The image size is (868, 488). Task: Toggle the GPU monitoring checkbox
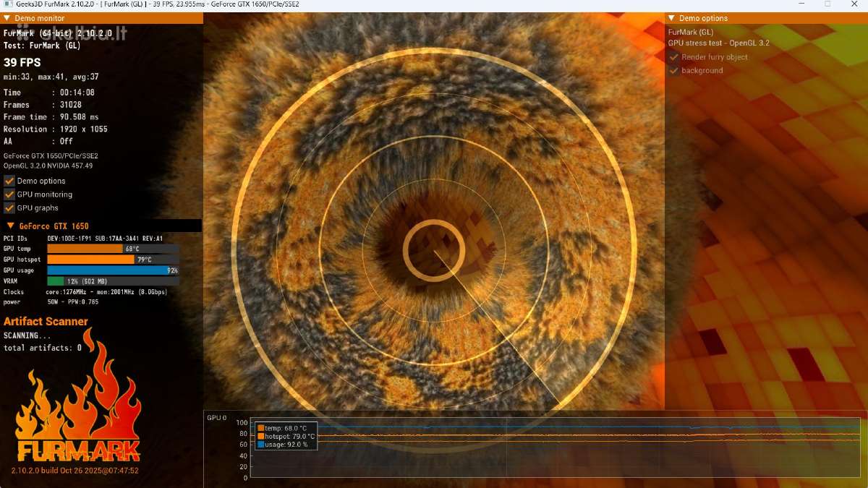pos(9,194)
